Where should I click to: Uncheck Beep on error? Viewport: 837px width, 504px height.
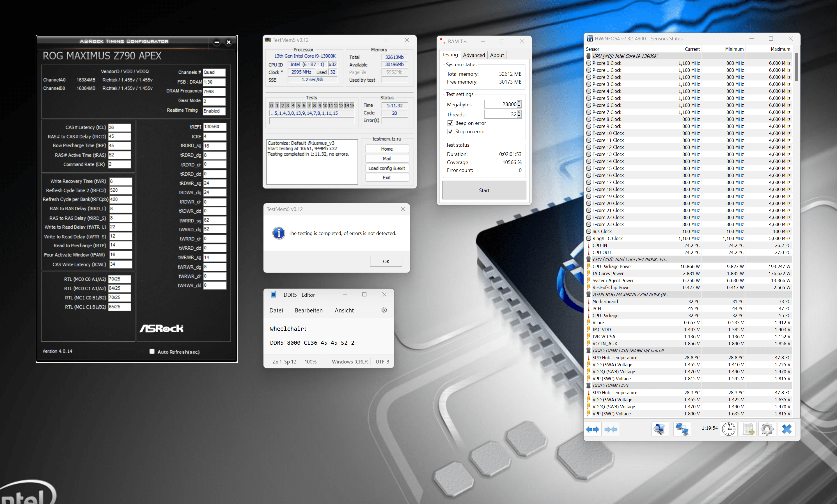[450, 123]
